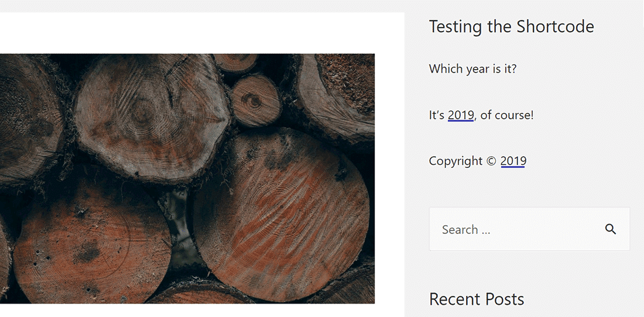Screen dimensions: 644x317
Task: Select the "Recent Posts" heading
Action: [x=476, y=299]
